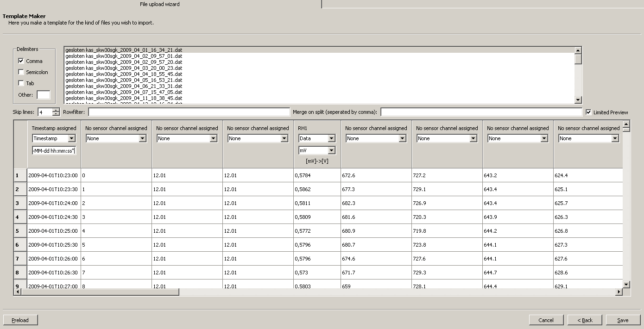
Task: Select file gesloten kas_skw30sgk_2009_04_02_09_57_20.dat
Action: [x=319, y=62]
